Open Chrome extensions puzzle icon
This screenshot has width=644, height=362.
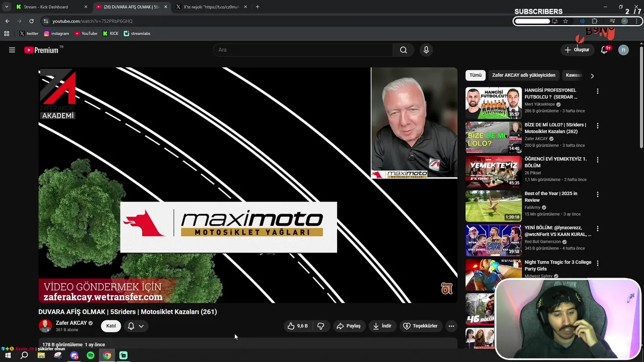tap(595, 21)
